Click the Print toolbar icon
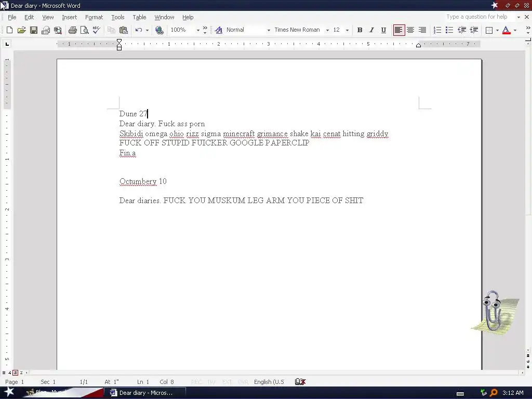The image size is (532, 399). click(72, 30)
